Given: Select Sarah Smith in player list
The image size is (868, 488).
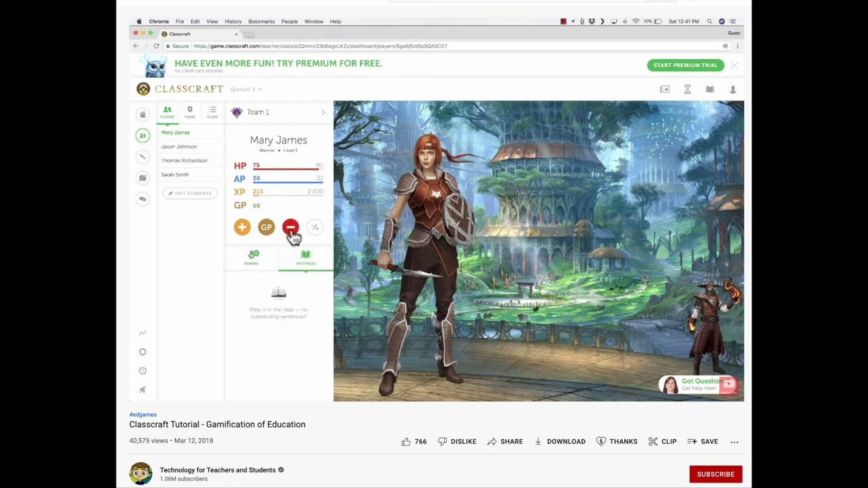Looking at the screenshot, I should point(175,175).
